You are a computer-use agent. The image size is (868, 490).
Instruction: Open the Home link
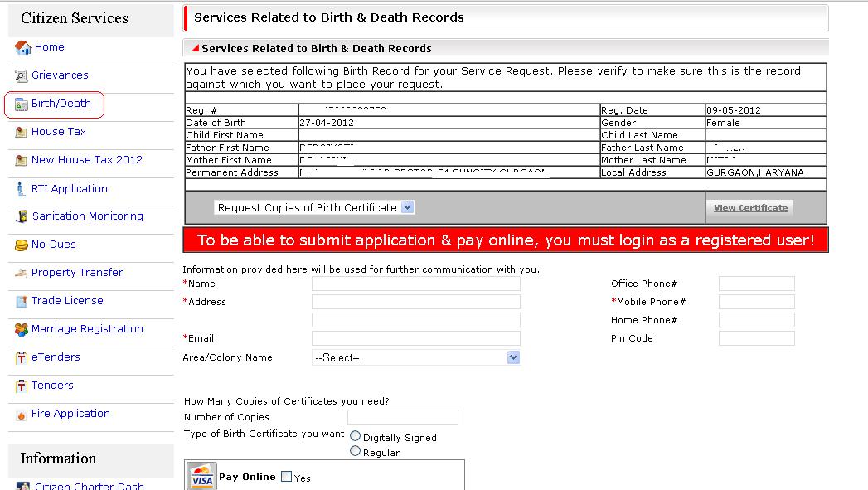coord(49,47)
